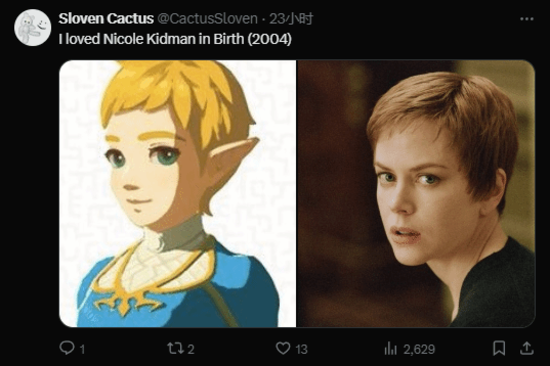This screenshot has height=366, width=550.
Task: Click the repost count 2
Action: click(x=190, y=349)
